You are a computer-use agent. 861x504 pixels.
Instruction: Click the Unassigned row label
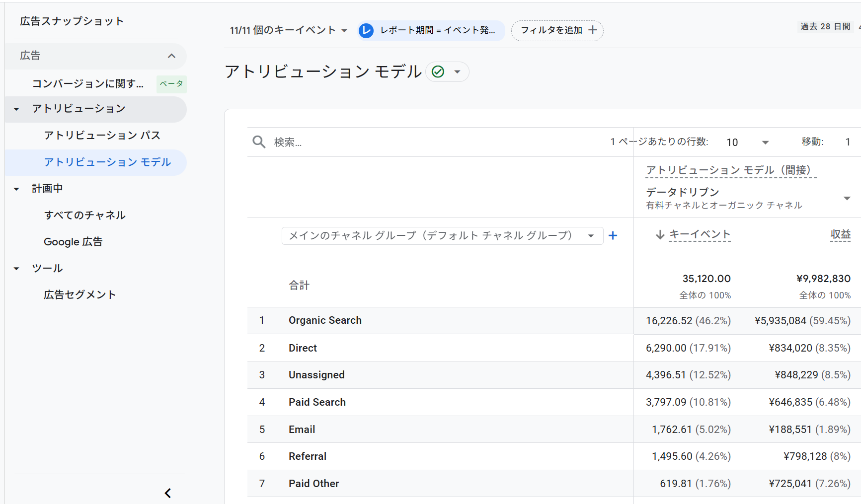316,375
